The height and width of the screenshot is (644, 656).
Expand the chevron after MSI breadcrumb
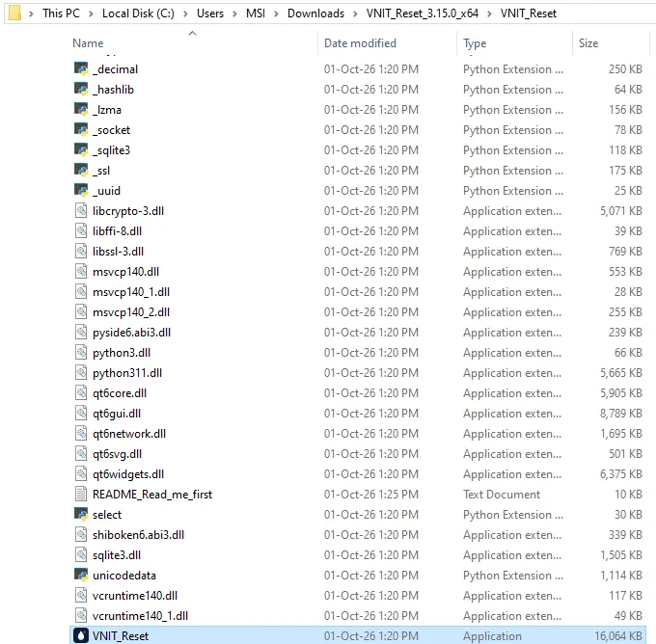coord(276,13)
